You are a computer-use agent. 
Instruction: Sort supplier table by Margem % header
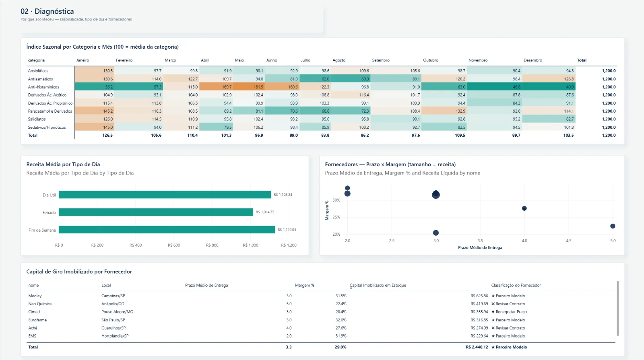(305, 286)
